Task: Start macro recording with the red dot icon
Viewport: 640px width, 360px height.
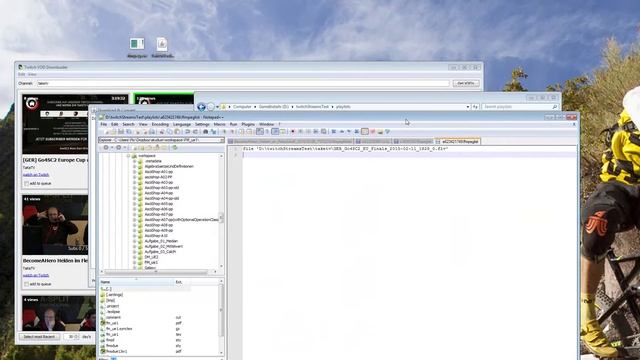Action: coord(293,131)
